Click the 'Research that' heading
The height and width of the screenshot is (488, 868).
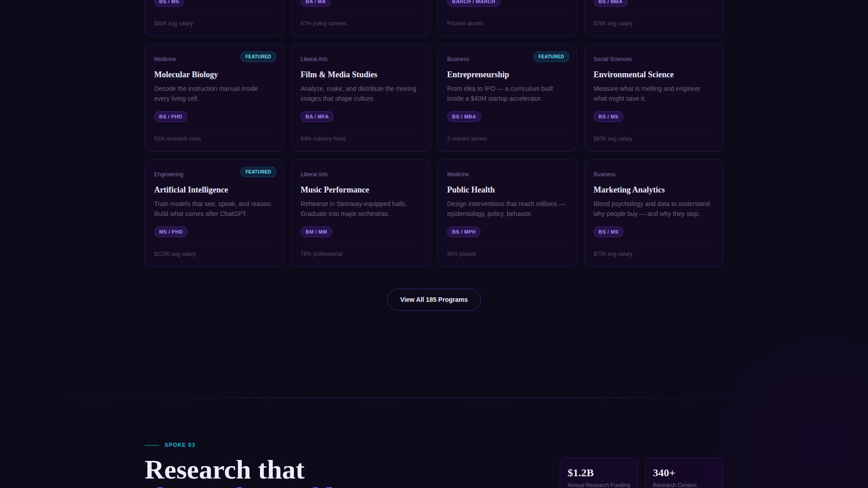[x=224, y=470]
